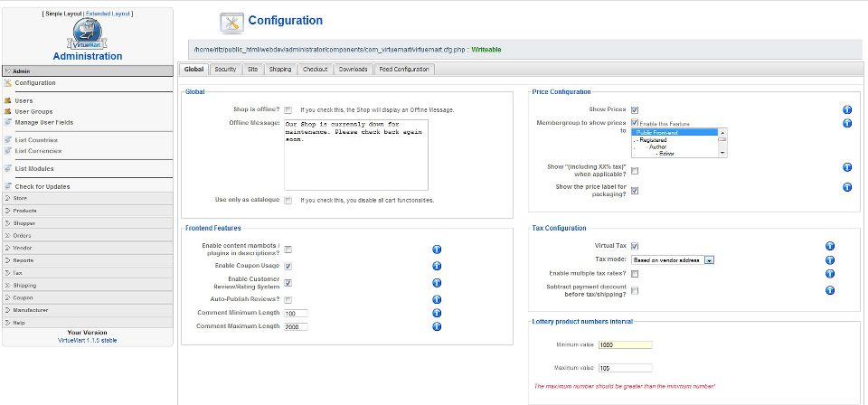Click info icon beside Show Prices
Screen dimensions: 868x405
click(847, 109)
